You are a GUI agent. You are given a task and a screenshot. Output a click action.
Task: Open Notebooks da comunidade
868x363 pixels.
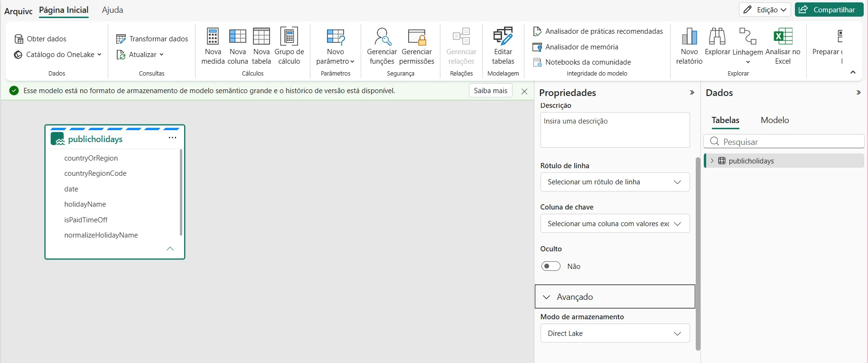point(582,62)
